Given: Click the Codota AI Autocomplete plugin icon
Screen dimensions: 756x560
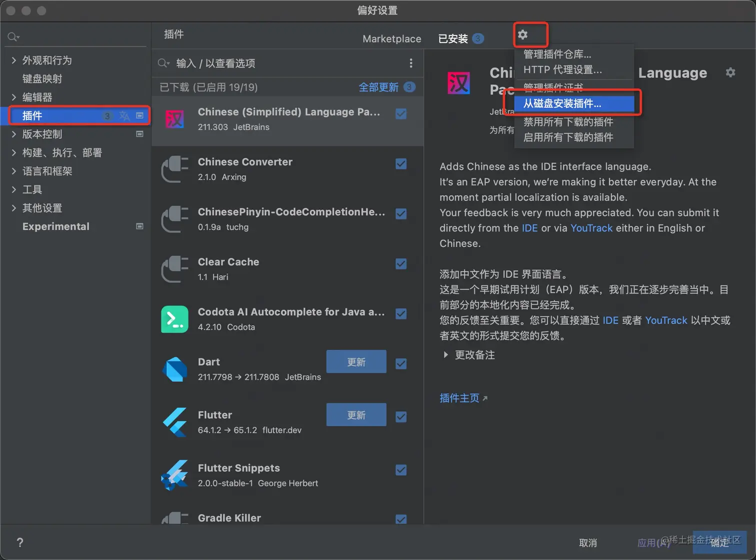Looking at the screenshot, I should (x=174, y=319).
